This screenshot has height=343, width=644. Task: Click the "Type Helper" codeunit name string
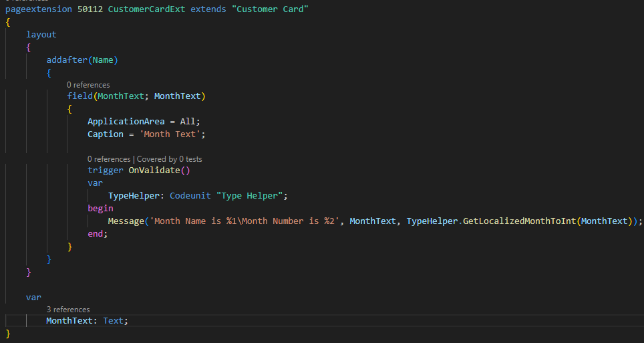click(251, 195)
